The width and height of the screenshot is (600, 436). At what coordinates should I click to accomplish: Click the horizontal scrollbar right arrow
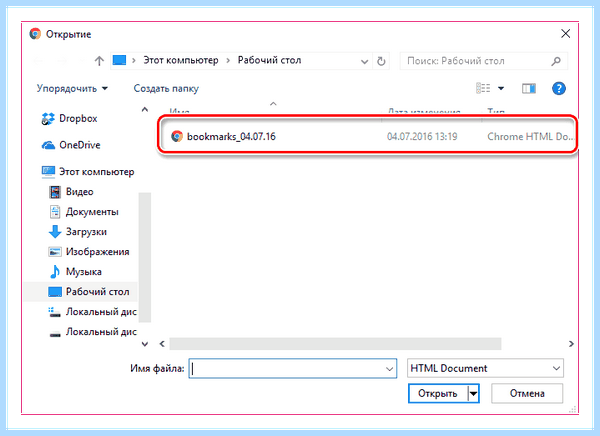[571, 344]
